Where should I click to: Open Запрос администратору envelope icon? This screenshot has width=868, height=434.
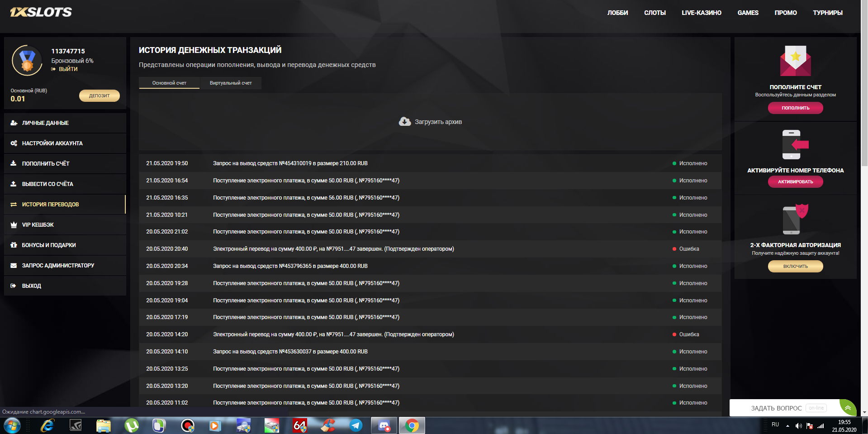14,265
